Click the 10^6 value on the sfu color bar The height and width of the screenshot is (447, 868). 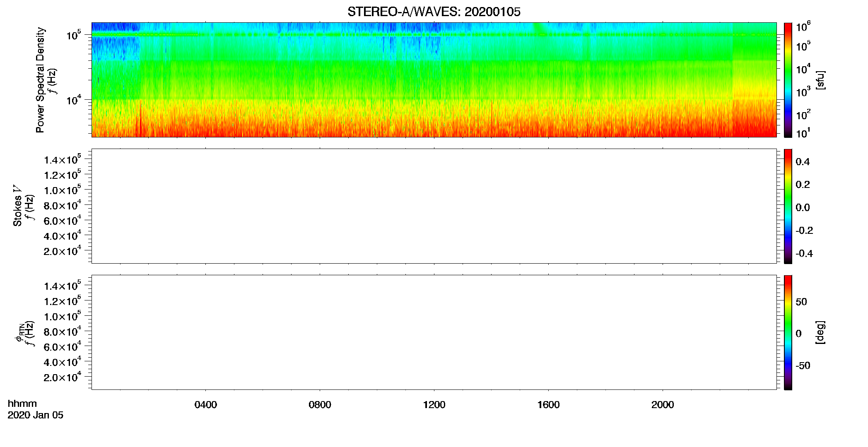tap(803, 27)
